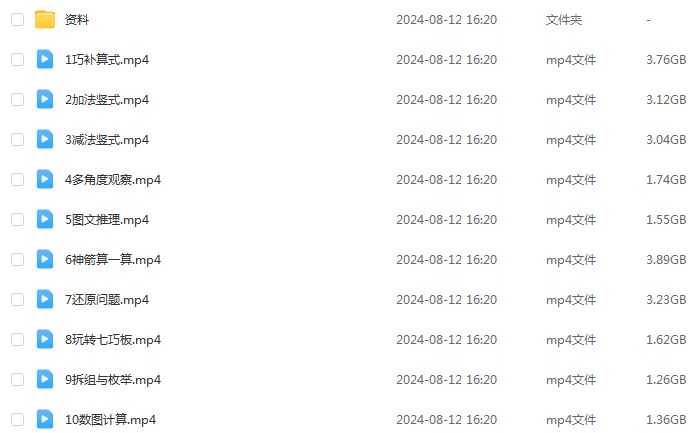Image resolution: width=694 pixels, height=433 pixels.
Task: Click video icon for 8玩转七巧板.mp4
Action: click(45, 339)
